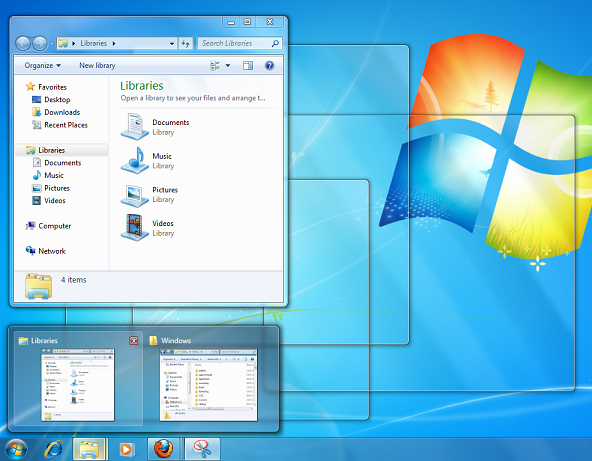Screen dimensions: 592x461
Task: Open the Organize menu
Action: click(43, 66)
